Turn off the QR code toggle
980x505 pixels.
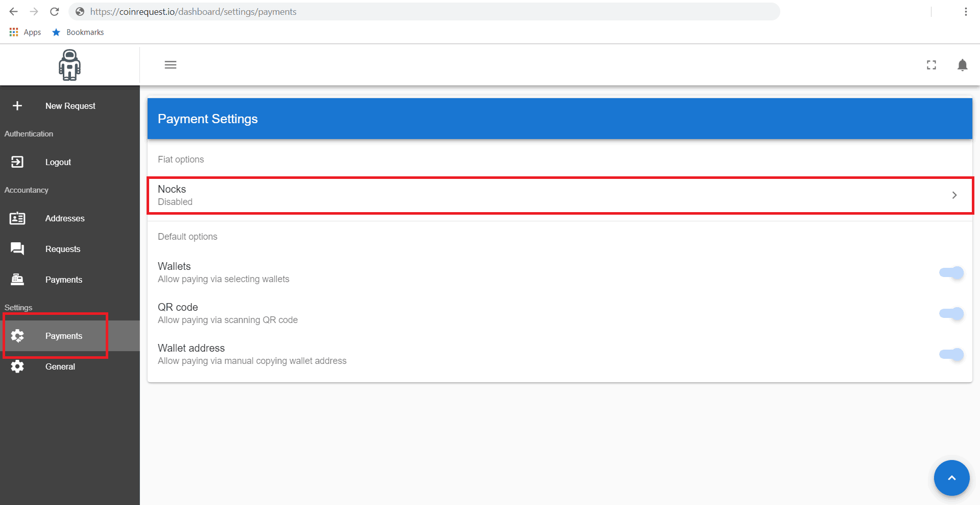click(951, 314)
